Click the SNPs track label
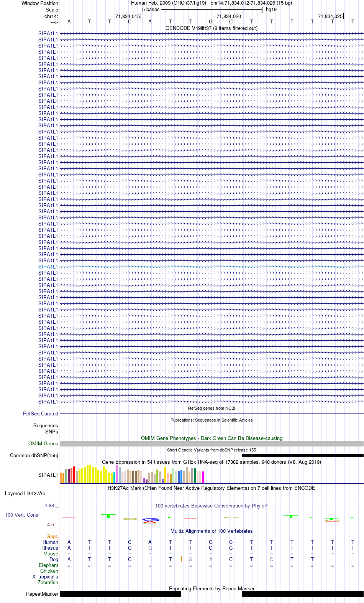 (x=51, y=432)
